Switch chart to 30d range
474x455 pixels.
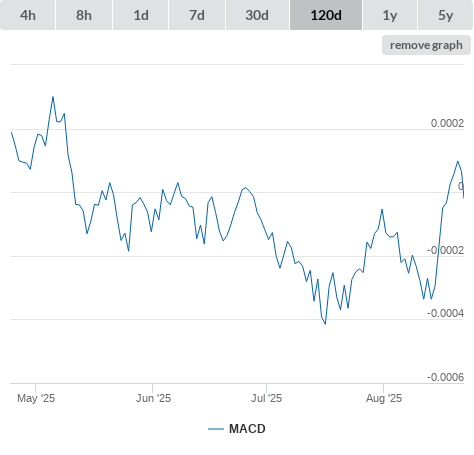[x=257, y=15]
